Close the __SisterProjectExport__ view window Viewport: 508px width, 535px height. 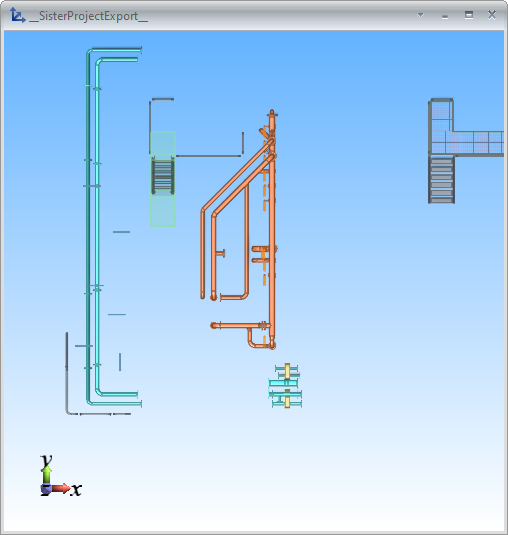pyautogui.click(x=492, y=15)
